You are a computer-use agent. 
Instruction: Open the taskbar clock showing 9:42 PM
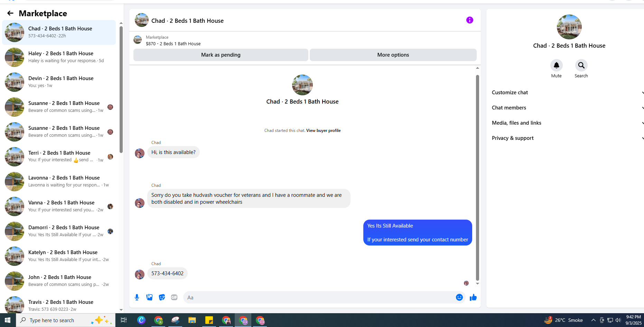[633, 320]
